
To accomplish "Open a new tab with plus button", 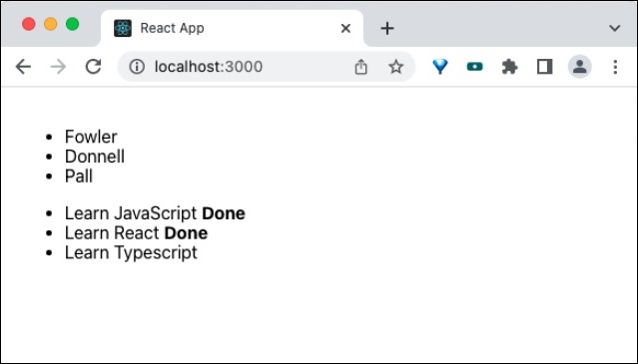I will (387, 28).
